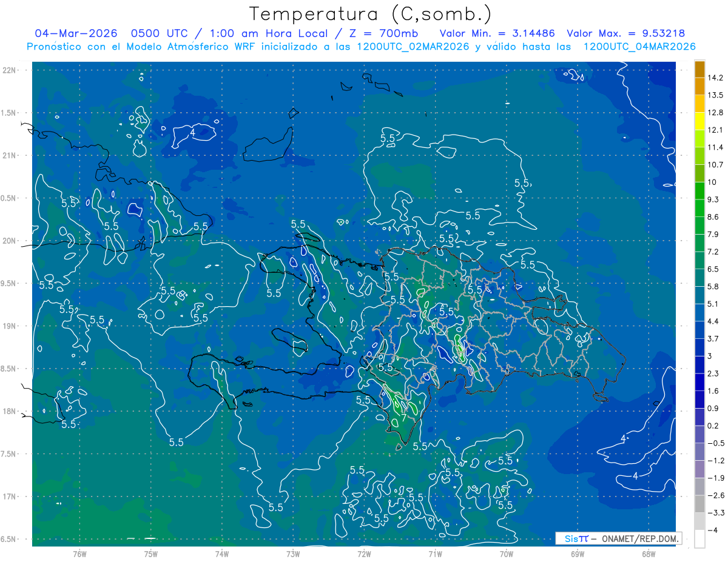
Task: Click the "13.5" colorbar value
Action: coord(715,95)
